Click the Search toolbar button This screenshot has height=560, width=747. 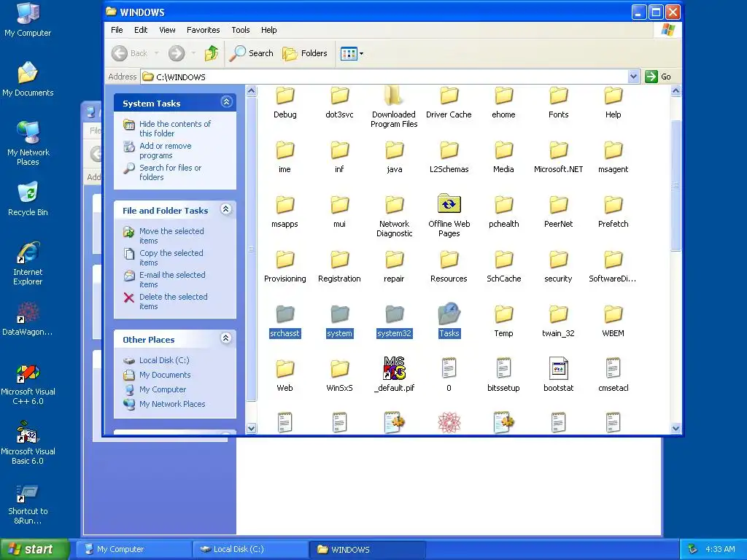click(x=252, y=53)
